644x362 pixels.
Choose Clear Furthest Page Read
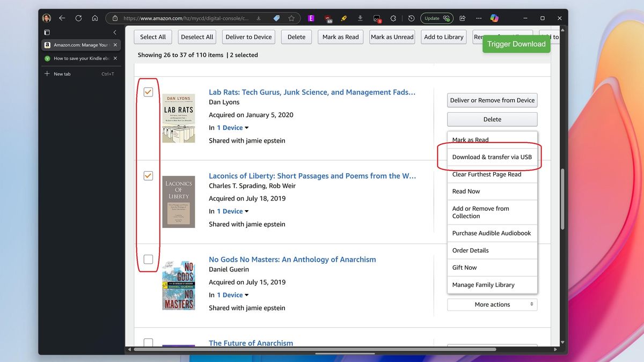click(492, 174)
